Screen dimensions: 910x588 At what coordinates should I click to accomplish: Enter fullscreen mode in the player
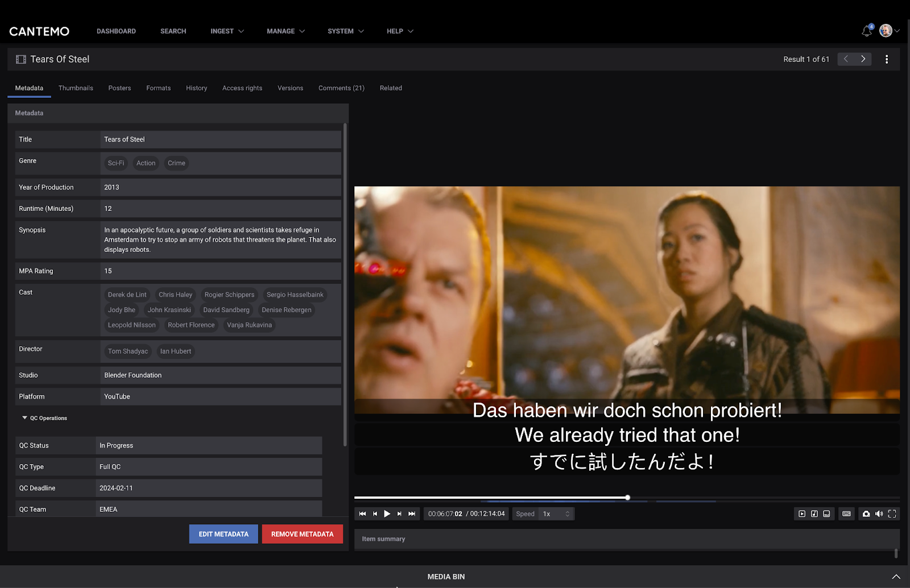(893, 514)
